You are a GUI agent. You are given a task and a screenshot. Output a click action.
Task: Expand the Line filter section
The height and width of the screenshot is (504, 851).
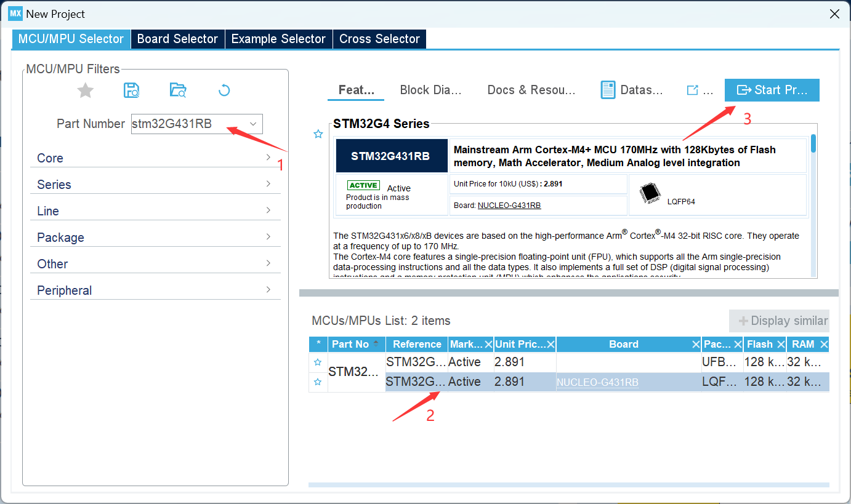tap(155, 211)
